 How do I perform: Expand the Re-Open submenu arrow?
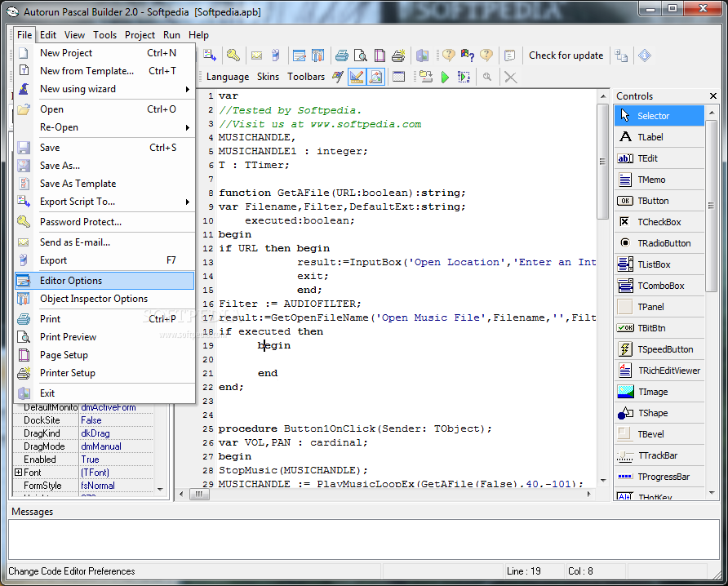pyautogui.click(x=188, y=127)
